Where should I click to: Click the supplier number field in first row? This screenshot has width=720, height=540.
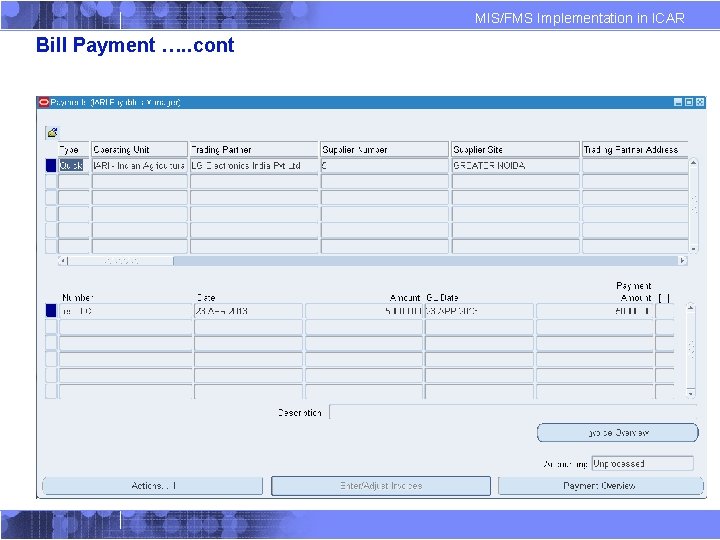point(384,166)
